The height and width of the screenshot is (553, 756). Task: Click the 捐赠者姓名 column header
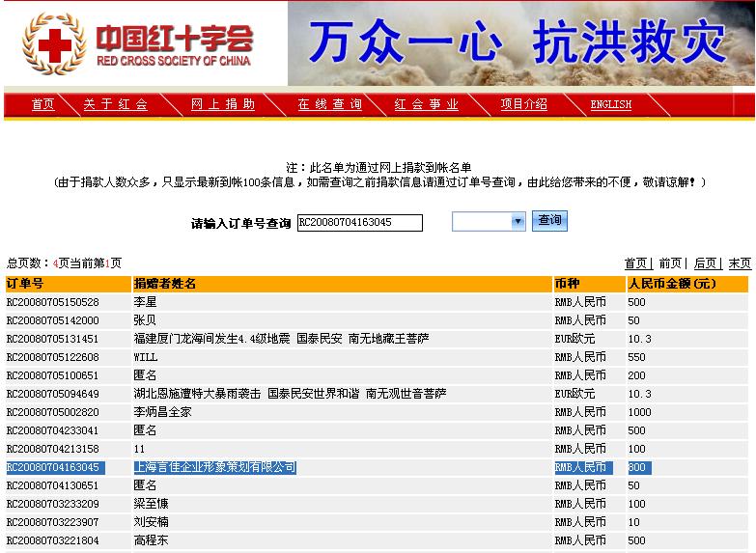coord(165,284)
